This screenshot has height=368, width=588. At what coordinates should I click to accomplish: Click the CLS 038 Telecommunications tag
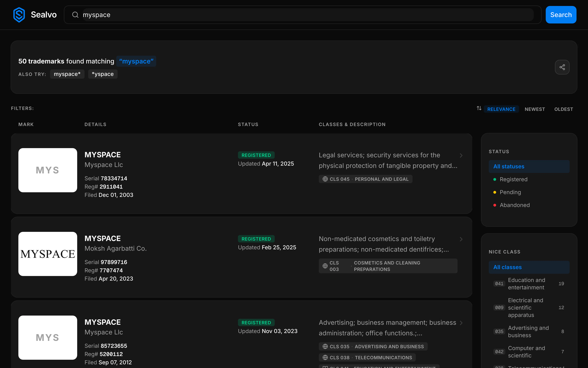(x=367, y=358)
